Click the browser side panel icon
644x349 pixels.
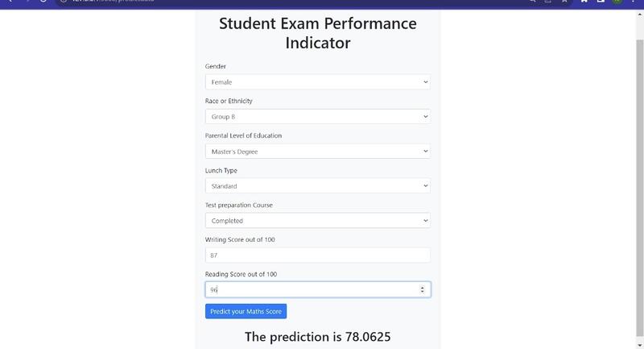[601, 2]
